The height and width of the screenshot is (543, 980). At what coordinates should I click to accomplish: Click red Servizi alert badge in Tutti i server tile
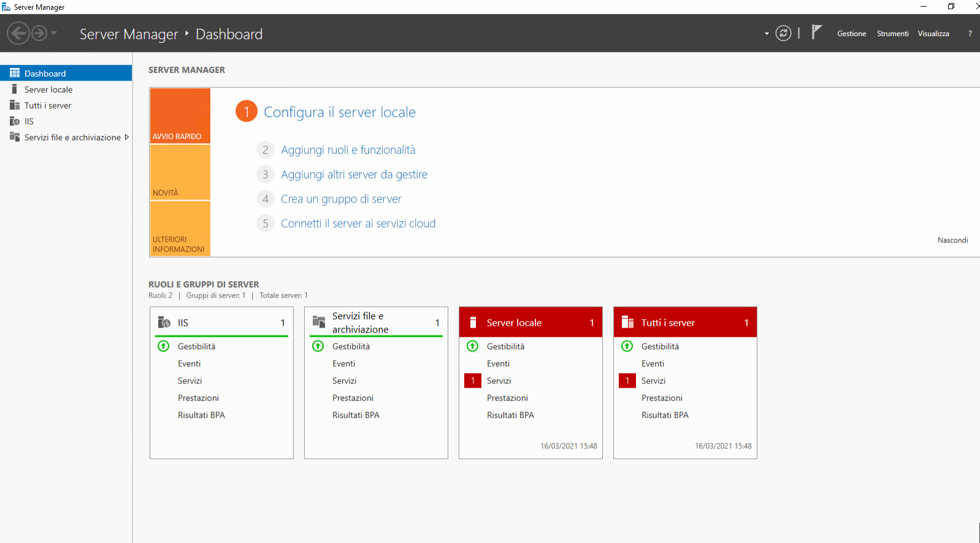(627, 380)
